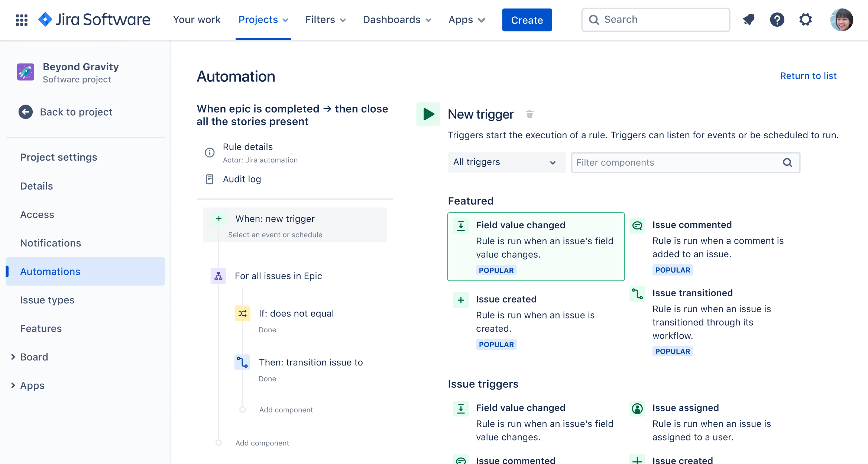Click the branch icon for 'For all issues in Epic'
868x464 pixels.
218,276
